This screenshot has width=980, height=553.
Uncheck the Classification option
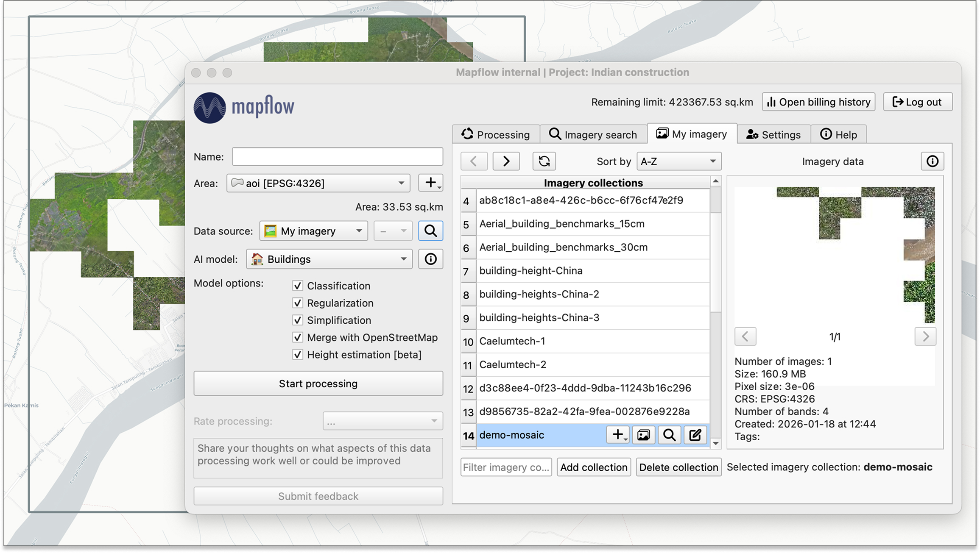(x=298, y=286)
